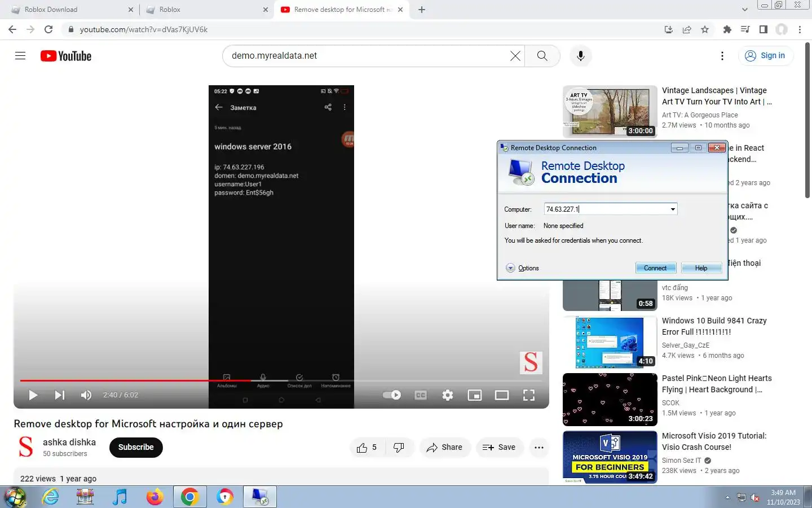Open ashka dishka channel name
The height and width of the screenshot is (508, 812).
coord(69,442)
